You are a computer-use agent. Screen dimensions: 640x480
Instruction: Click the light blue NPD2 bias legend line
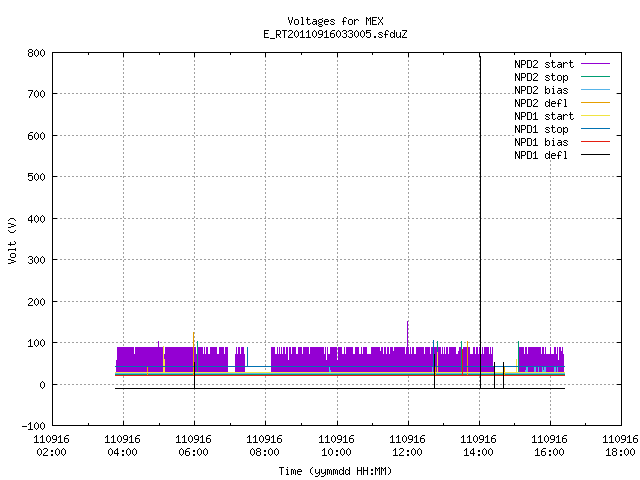(595, 89)
